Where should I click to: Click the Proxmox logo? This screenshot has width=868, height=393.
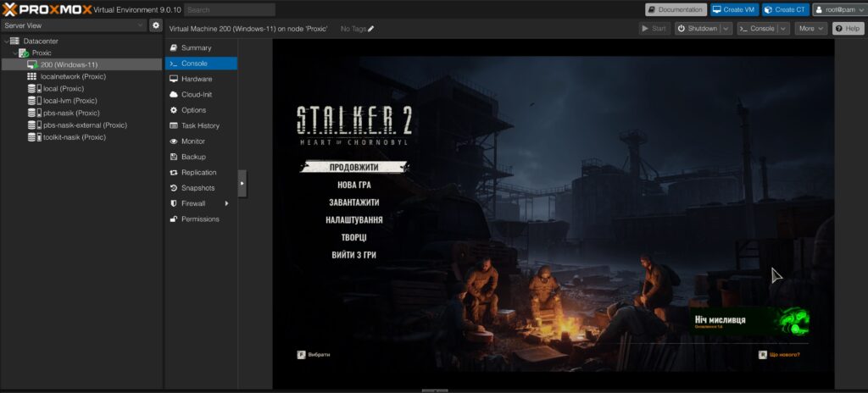(47, 9)
